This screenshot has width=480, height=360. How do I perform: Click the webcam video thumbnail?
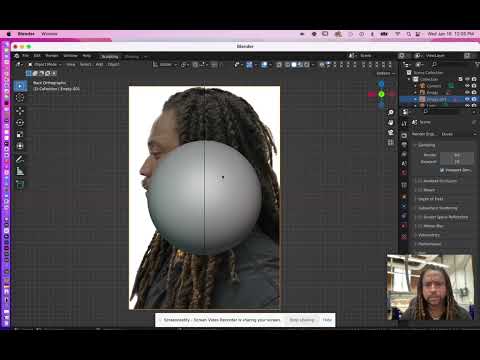coord(429,287)
